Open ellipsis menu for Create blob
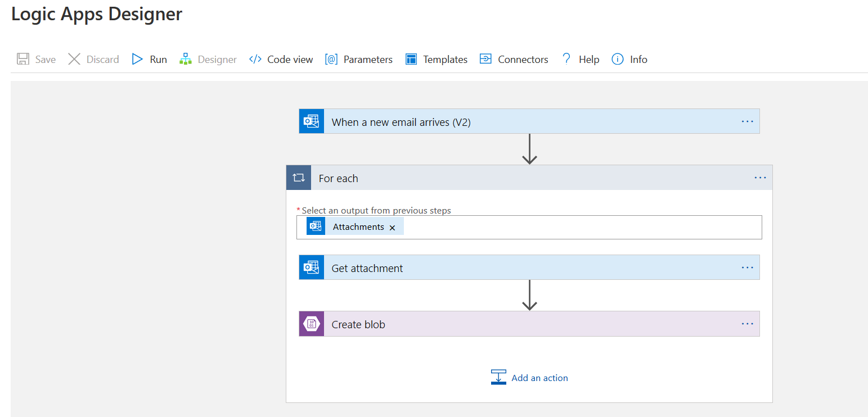Viewport: 868px width, 417px height. tap(747, 324)
